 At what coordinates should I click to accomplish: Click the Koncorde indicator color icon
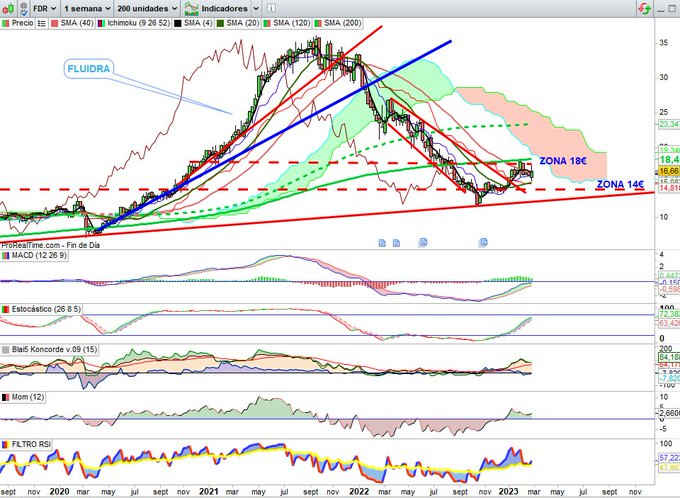click(6, 350)
